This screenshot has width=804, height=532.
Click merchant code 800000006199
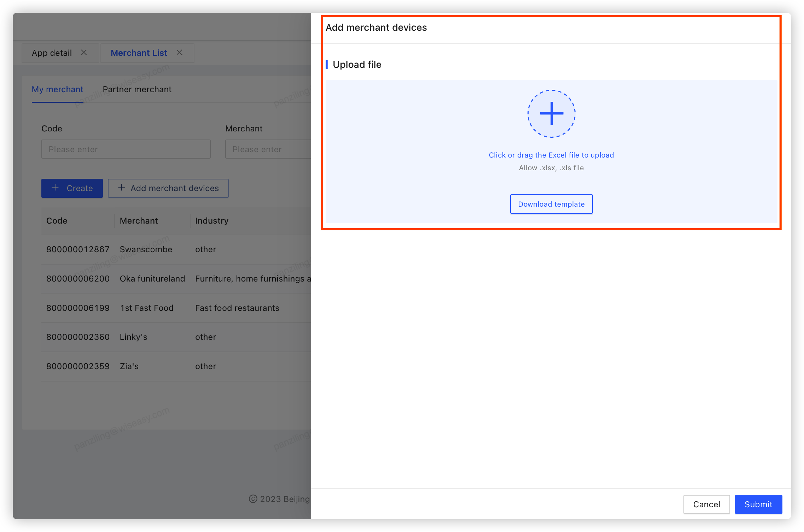coord(78,308)
